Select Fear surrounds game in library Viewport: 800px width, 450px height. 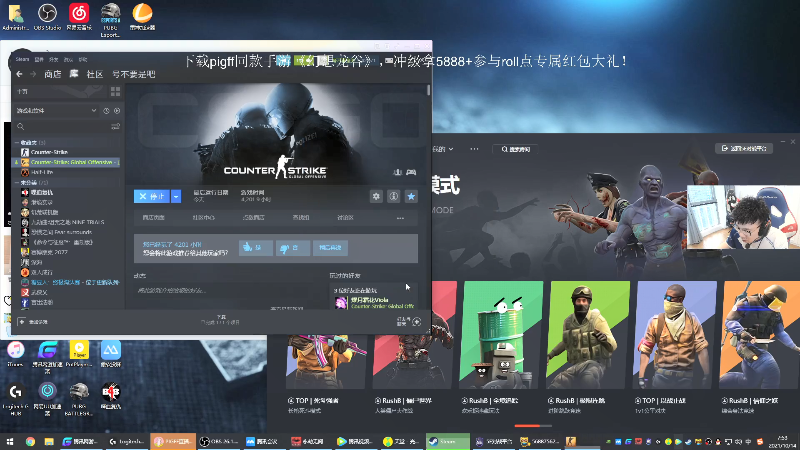click(x=57, y=232)
